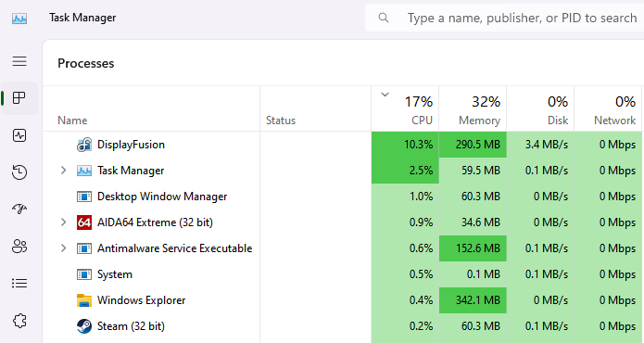Click Windows Explorer's 342.1 MB memory cell
The width and height of the screenshot is (644, 343).
click(473, 300)
